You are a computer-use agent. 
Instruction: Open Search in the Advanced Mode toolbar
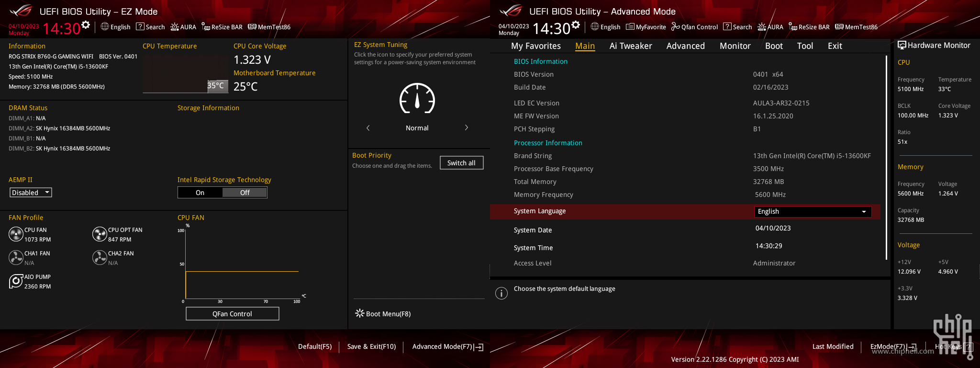pos(737,27)
